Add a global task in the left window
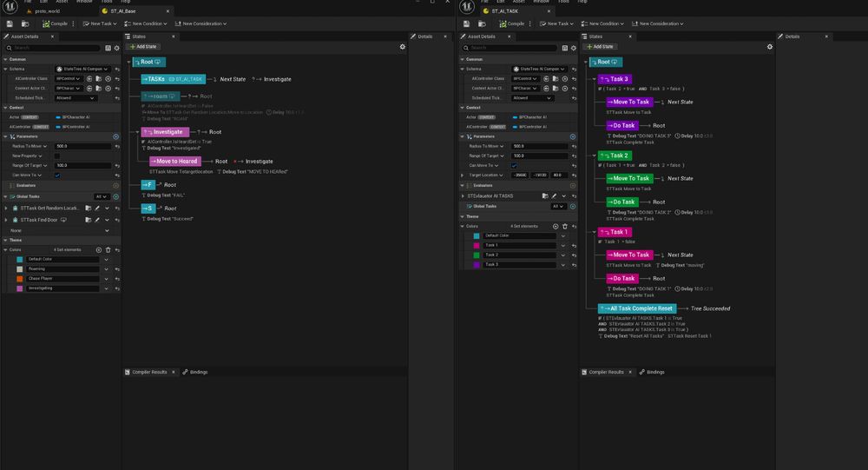 115,196
